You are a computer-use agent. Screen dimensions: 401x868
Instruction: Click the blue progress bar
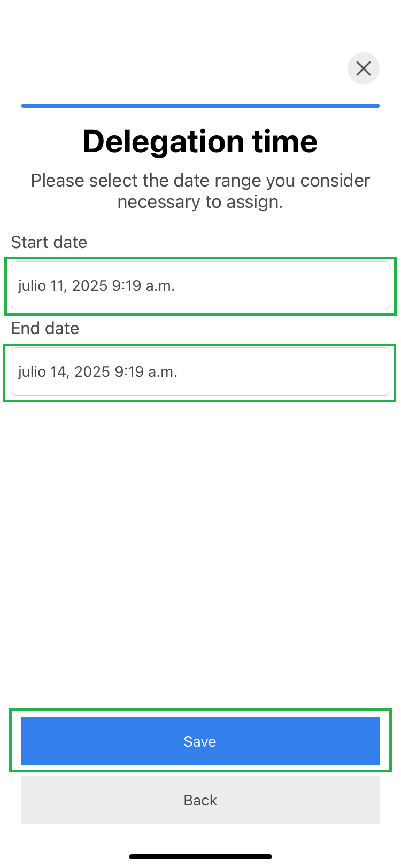200,106
